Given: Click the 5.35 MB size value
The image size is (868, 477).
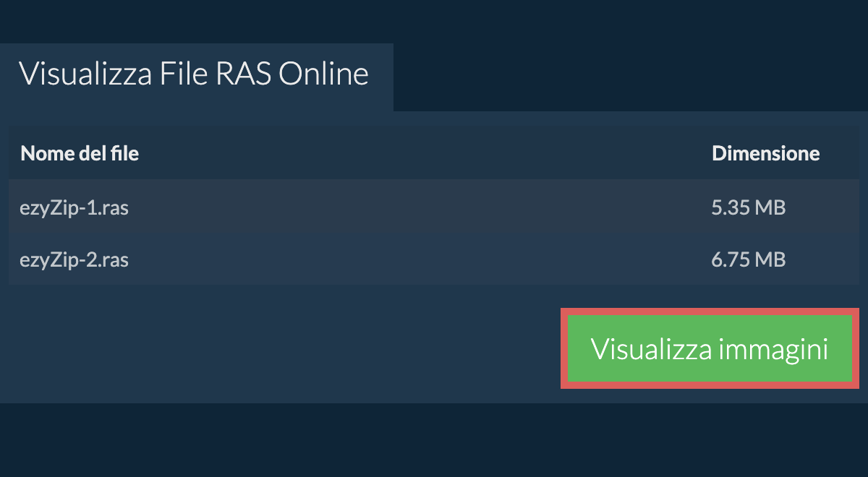Looking at the screenshot, I should coord(748,208).
